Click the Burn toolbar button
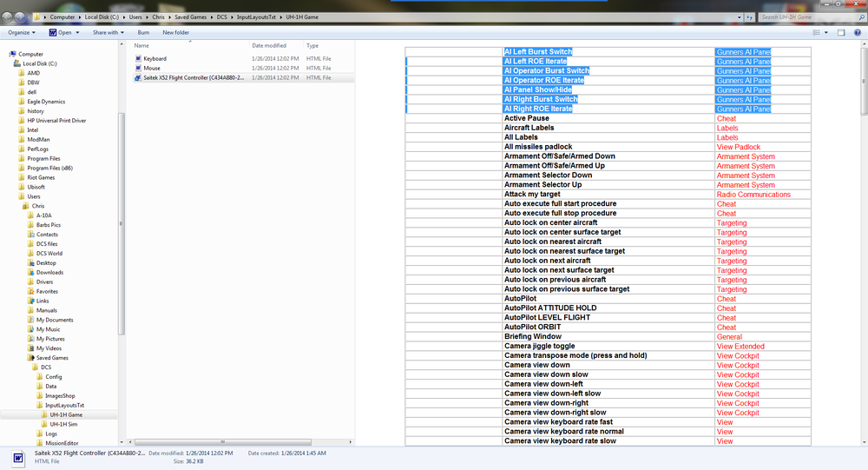This screenshot has height=470, width=868. point(143,33)
